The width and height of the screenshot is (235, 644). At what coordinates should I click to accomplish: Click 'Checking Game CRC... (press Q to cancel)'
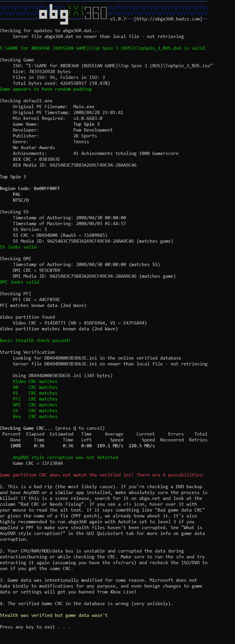click(52, 428)
